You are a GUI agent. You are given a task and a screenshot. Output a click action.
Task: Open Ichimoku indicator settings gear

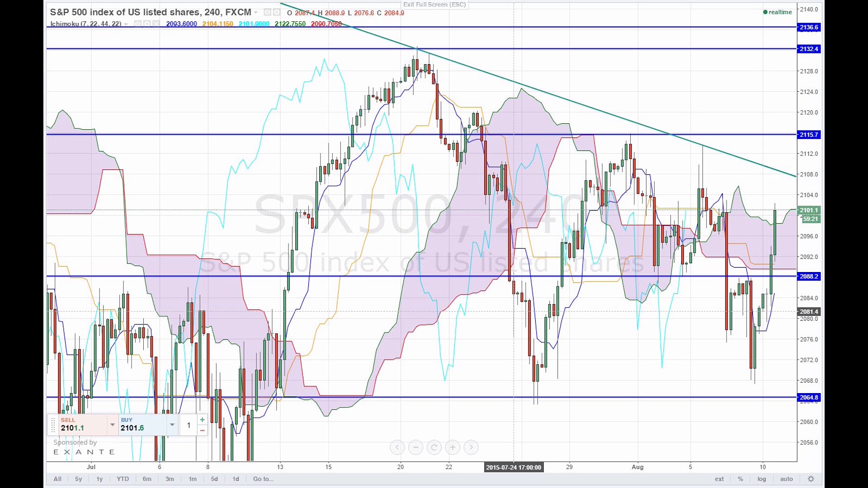[147, 23]
